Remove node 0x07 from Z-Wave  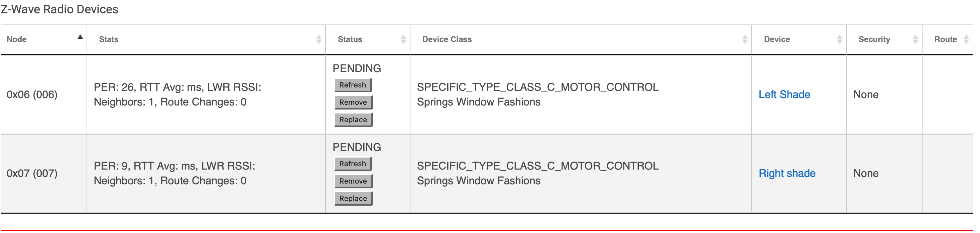coord(353,181)
